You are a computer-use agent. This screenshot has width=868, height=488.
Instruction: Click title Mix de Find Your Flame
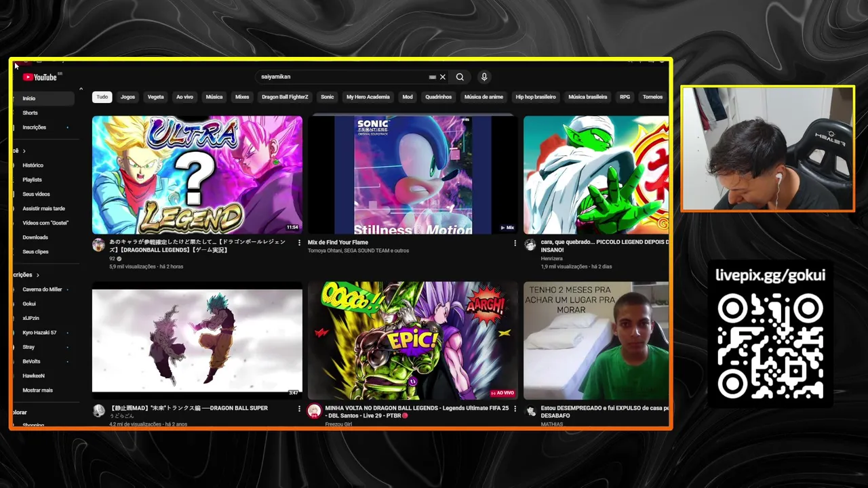338,243
